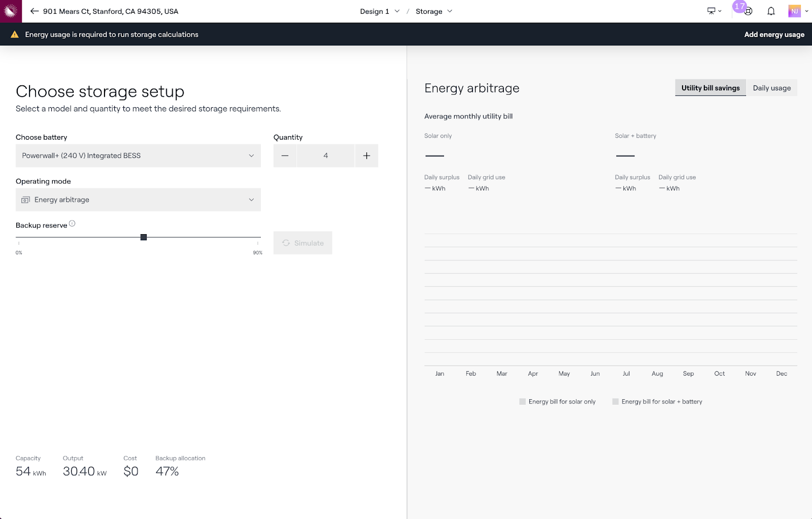Increase battery quantity with plus button

366,156
